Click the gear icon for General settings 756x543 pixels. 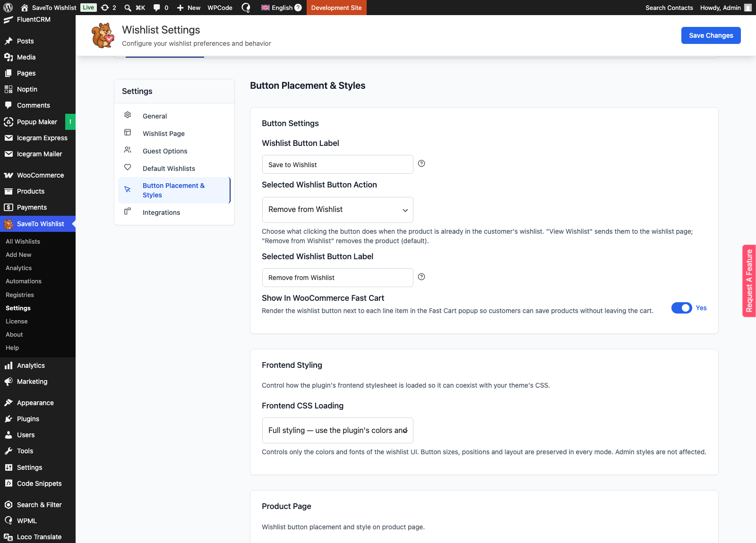[x=128, y=115]
